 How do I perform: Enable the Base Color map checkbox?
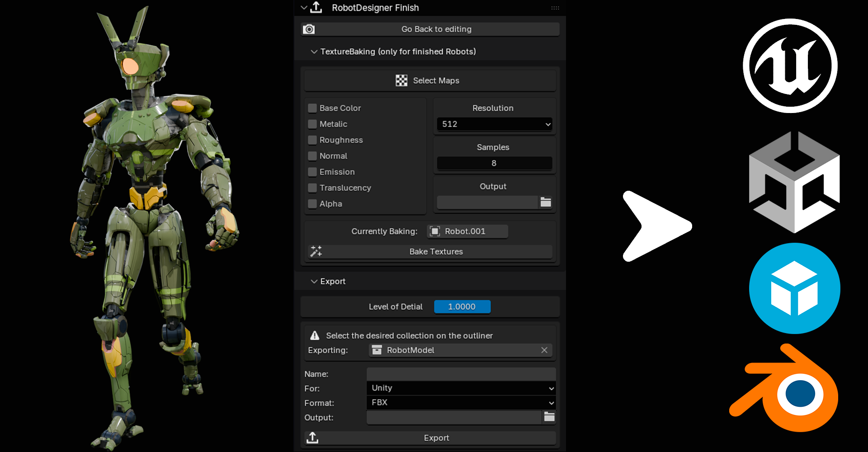312,108
